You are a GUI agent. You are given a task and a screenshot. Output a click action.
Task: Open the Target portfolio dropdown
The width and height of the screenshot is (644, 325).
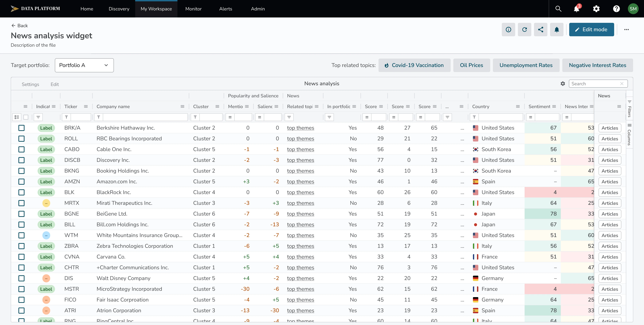tap(84, 65)
